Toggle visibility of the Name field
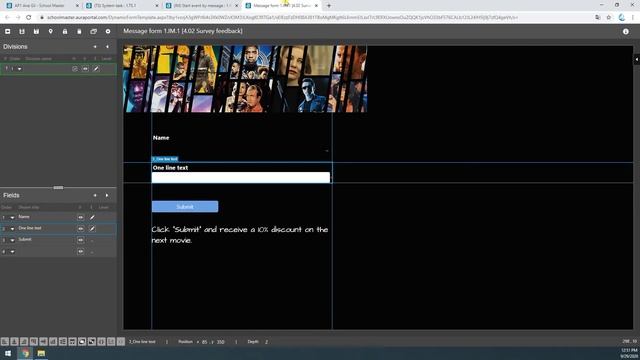The width and height of the screenshot is (640, 360). [x=80, y=217]
